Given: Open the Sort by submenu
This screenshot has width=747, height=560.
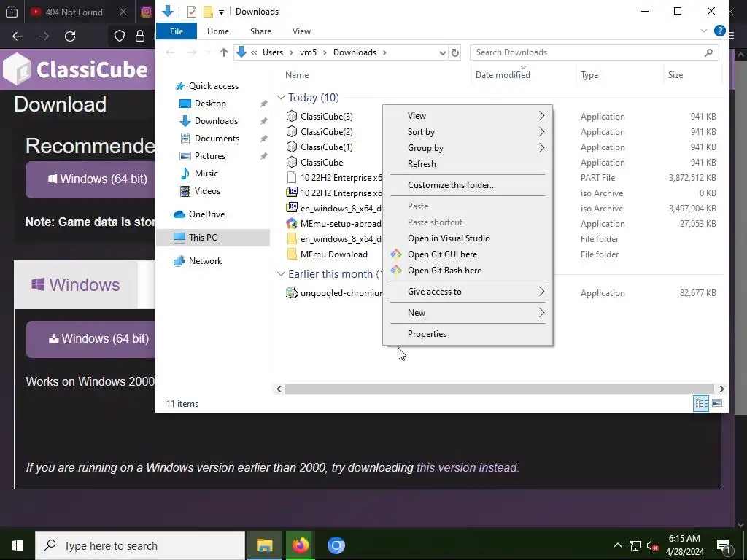Looking at the screenshot, I should tap(468, 132).
